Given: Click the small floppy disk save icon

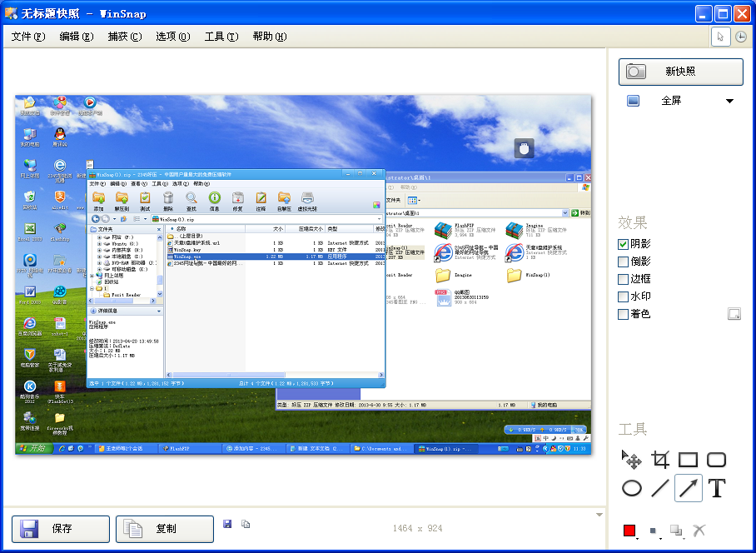Looking at the screenshot, I should (x=227, y=524).
